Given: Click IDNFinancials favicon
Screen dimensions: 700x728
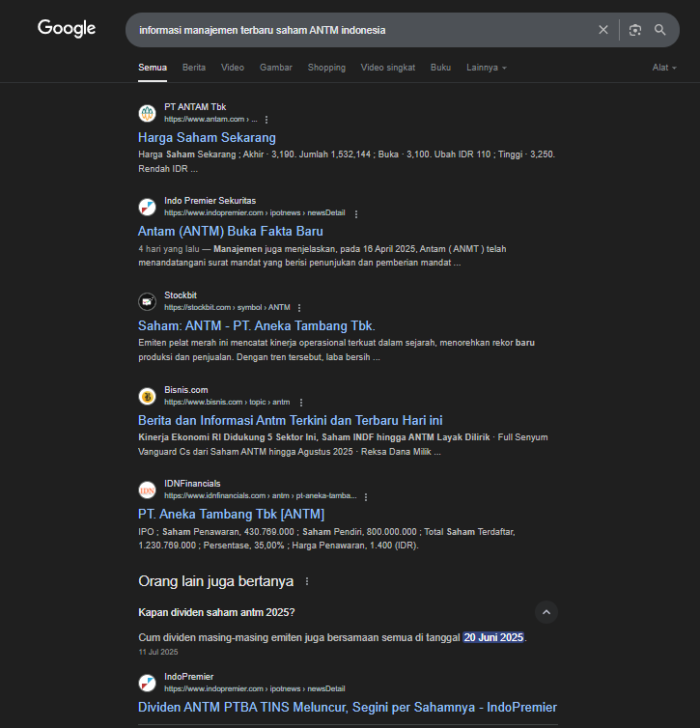Looking at the screenshot, I should pos(147,490).
